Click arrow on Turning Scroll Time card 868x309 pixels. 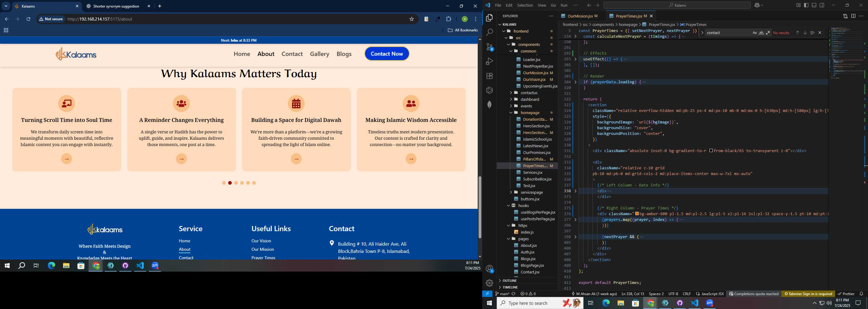67,159
